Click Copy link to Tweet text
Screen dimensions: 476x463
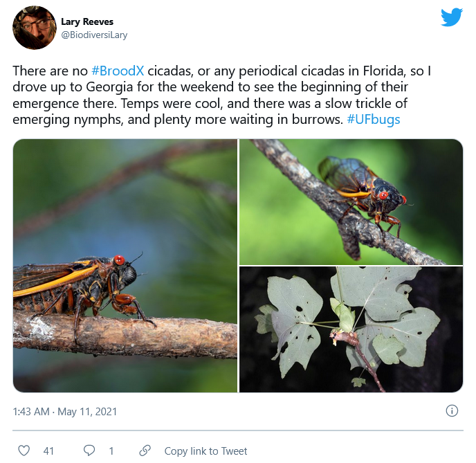click(x=205, y=451)
